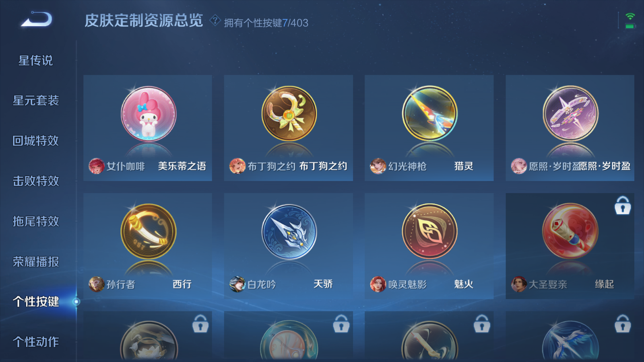Open the 回城特效 category
This screenshot has width=644, height=362.
[x=36, y=141]
